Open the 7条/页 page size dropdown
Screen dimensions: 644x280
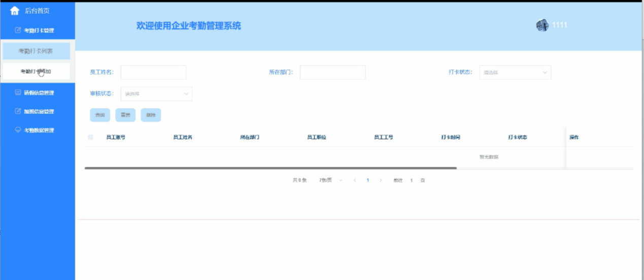click(330, 180)
